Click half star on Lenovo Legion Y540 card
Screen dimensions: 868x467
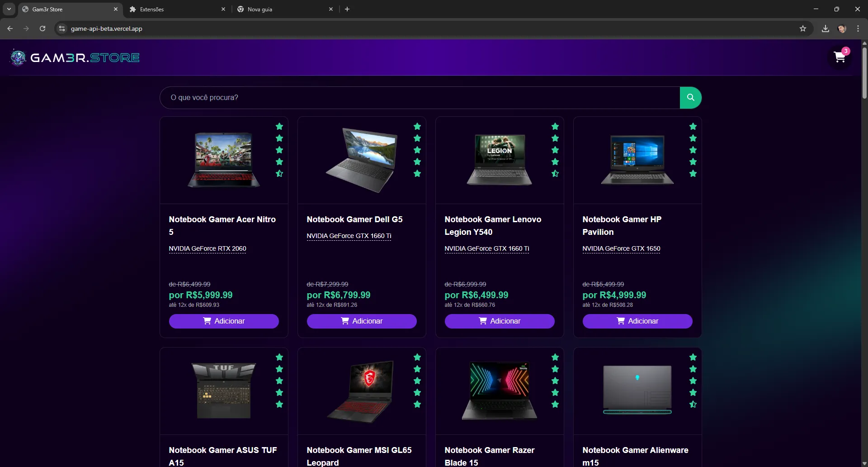point(555,173)
